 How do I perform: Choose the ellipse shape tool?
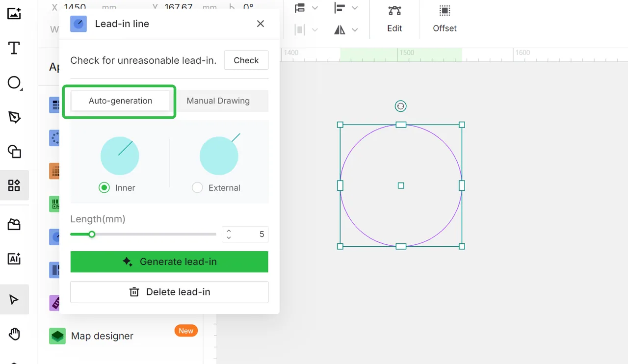pyautogui.click(x=14, y=83)
